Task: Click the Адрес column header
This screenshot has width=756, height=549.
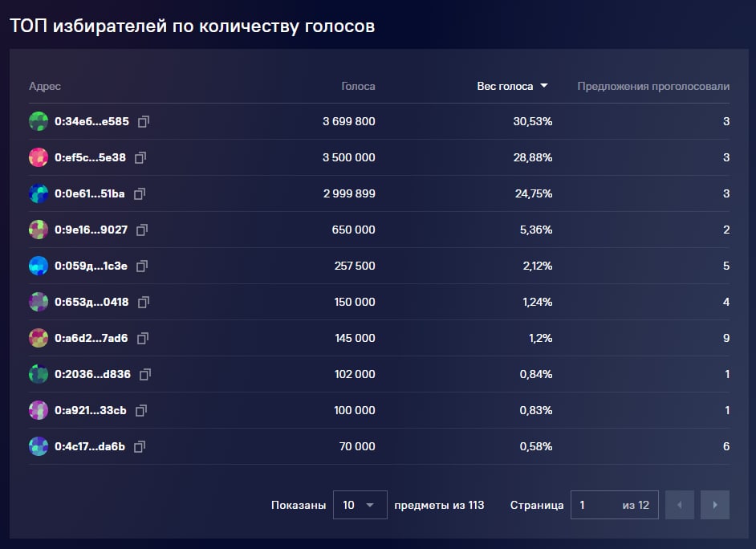Action: click(45, 86)
